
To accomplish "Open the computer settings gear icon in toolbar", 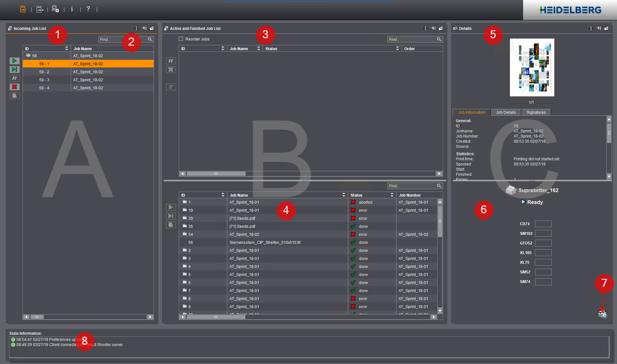I will (55, 9).
